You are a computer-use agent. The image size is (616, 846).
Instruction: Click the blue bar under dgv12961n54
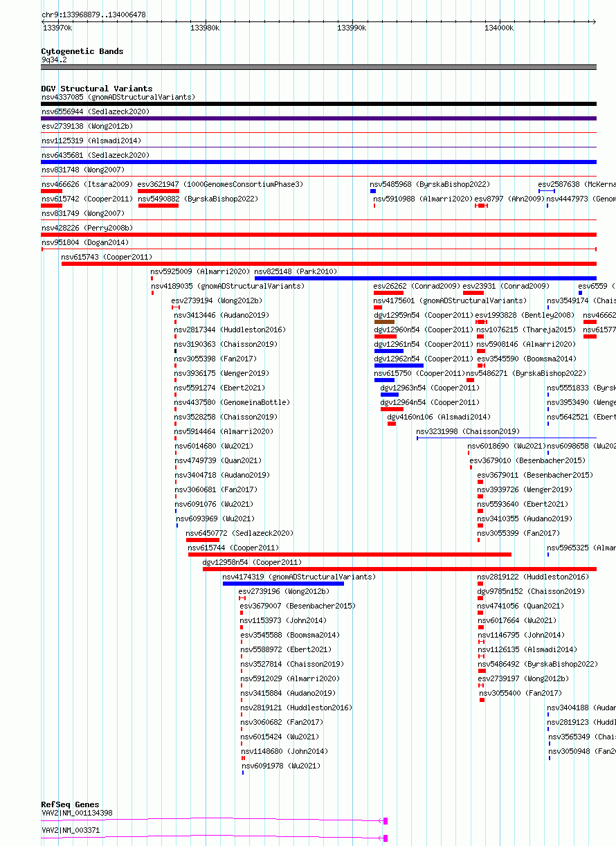tap(389, 351)
